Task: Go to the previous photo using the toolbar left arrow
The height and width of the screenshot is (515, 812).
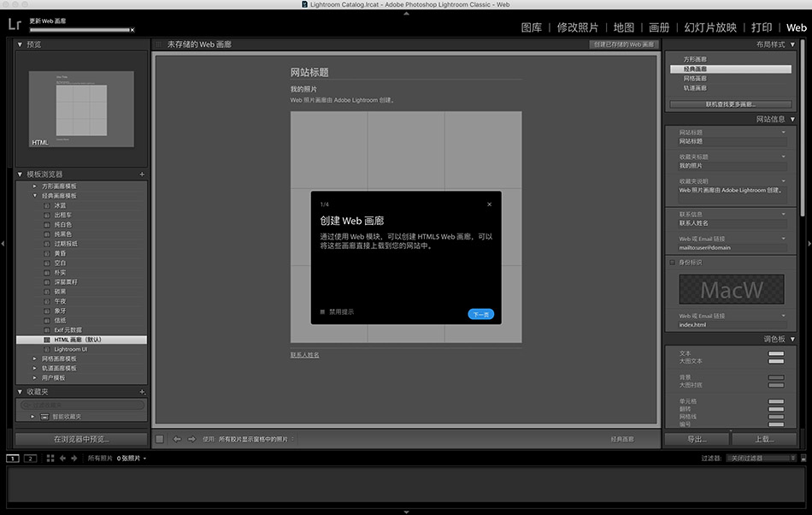Action: [177, 439]
